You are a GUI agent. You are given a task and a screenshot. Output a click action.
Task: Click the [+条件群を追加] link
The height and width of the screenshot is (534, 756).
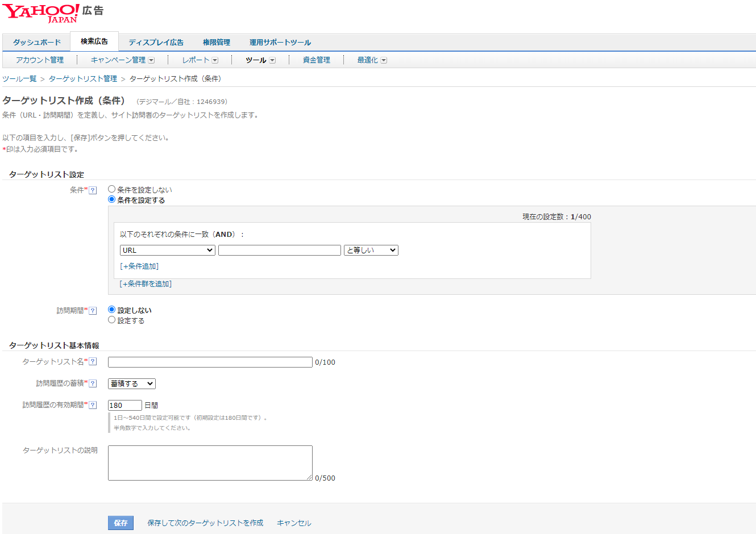(x=146, y=284)
